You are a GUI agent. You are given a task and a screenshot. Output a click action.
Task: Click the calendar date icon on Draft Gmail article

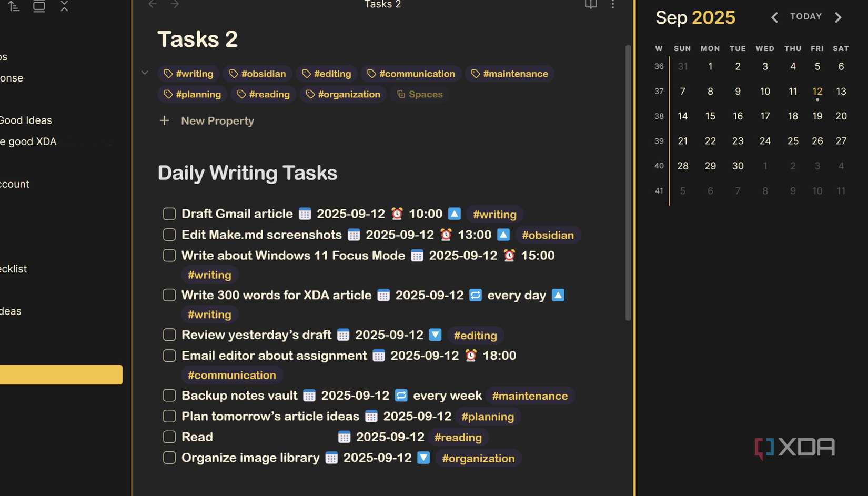tap(305, 214)
